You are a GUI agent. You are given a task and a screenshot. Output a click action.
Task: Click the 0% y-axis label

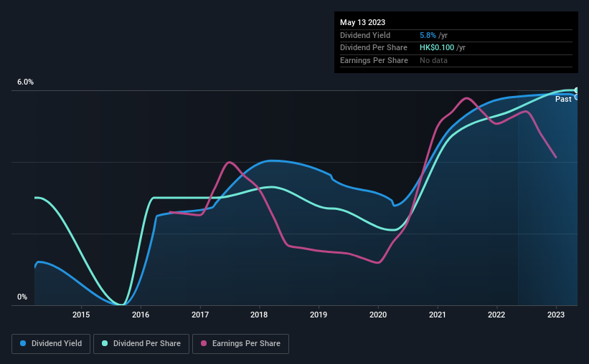(22, 297)
